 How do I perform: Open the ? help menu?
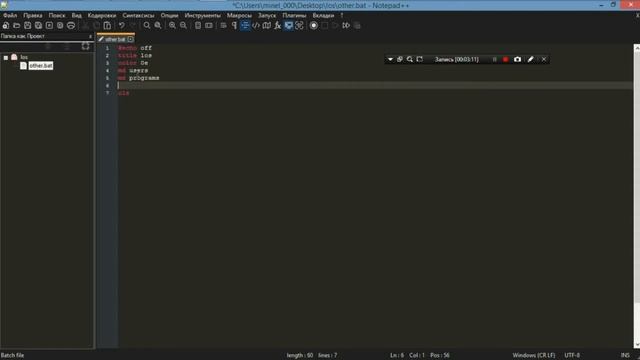(x=342, y=16)
